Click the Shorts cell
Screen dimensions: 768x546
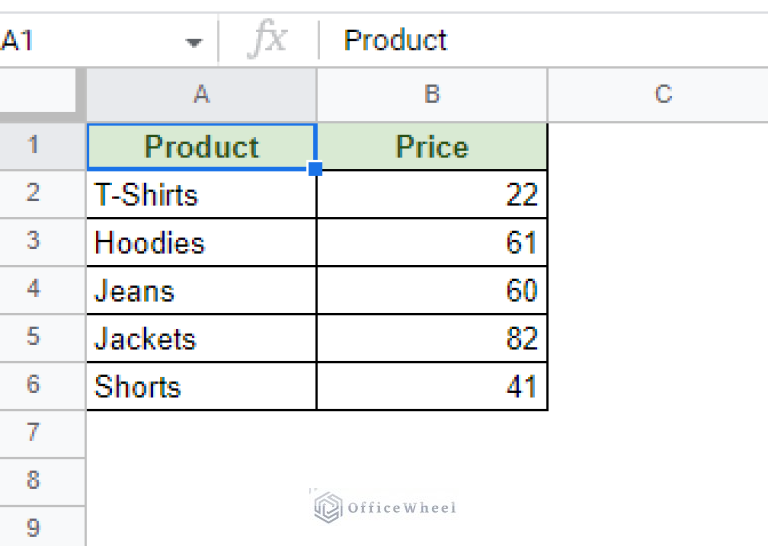(x=201, y=387)
